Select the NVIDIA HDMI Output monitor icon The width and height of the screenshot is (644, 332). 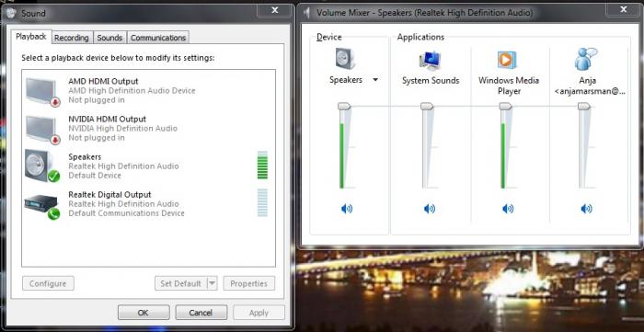42,130
